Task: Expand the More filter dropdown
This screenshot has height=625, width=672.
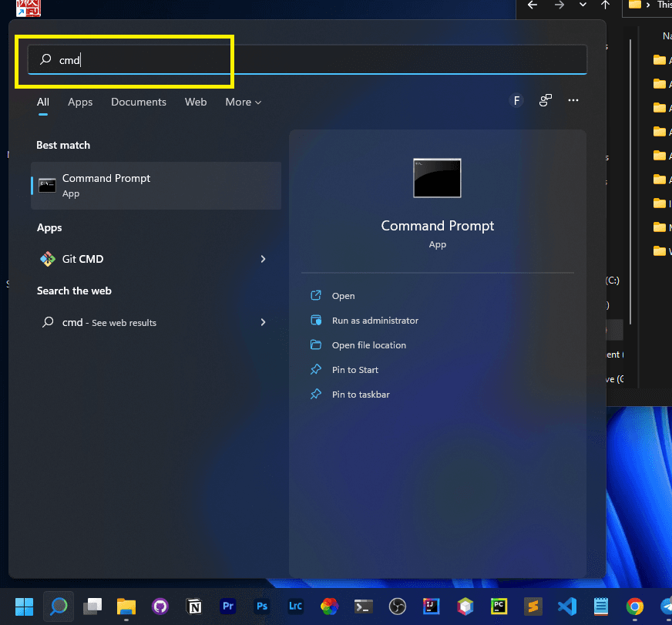Action: coord(243,102)
